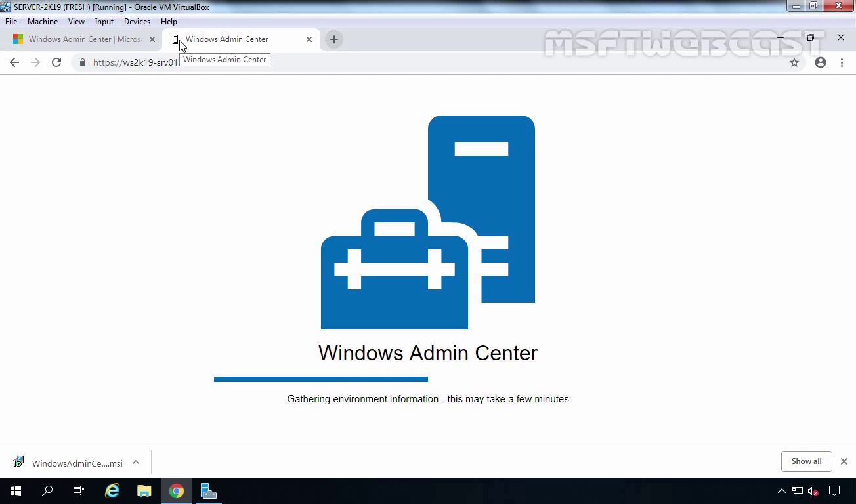The width and height of the screenshot is (856, 504).
Task: Open the VirtualBox Devices menu
Action: coord(137,22)
